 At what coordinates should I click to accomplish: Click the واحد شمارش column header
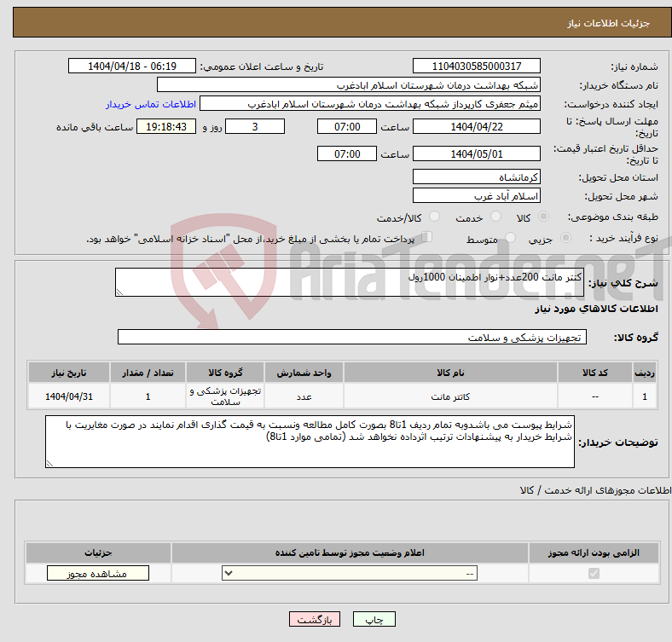(x=304, y=373)
